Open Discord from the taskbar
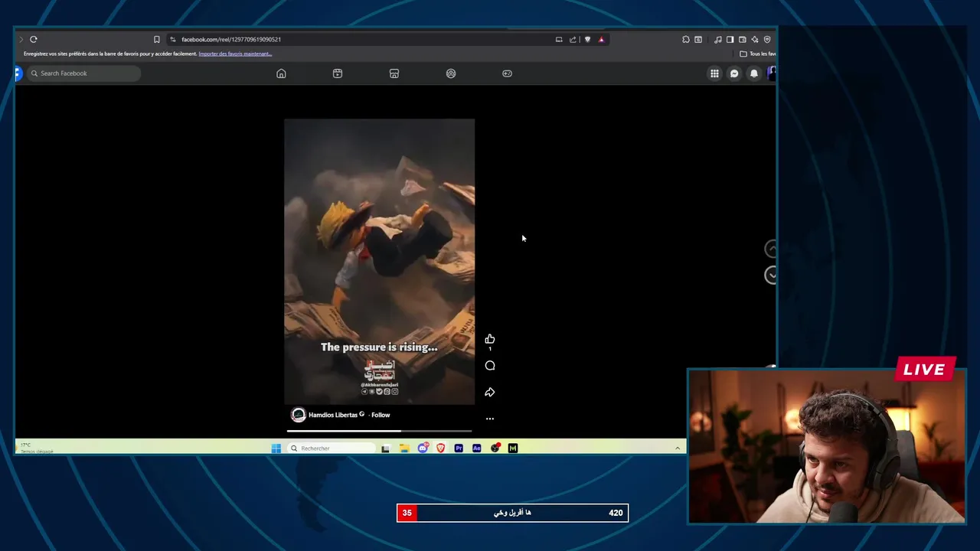This screenshot has width=980, height=551. point(423,448)
